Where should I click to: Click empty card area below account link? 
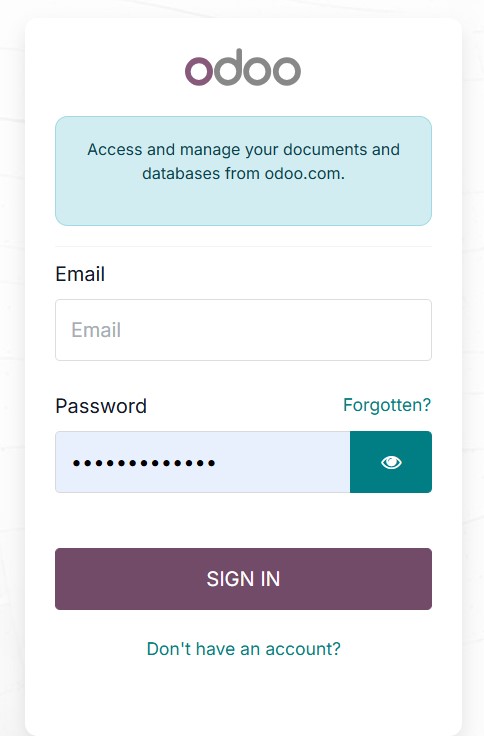[243, 697]
